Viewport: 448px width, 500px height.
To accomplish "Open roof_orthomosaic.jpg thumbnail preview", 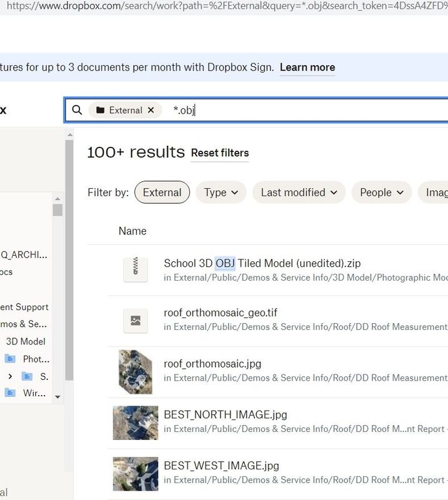I will pos(136,371).
